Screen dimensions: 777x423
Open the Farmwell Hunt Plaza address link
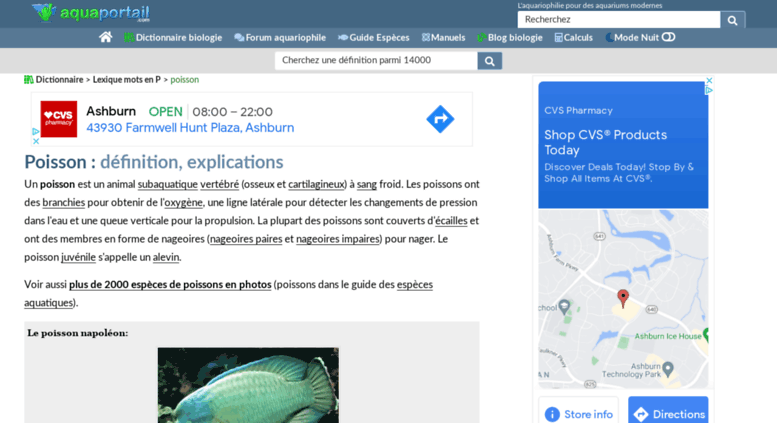pos(190,128)
